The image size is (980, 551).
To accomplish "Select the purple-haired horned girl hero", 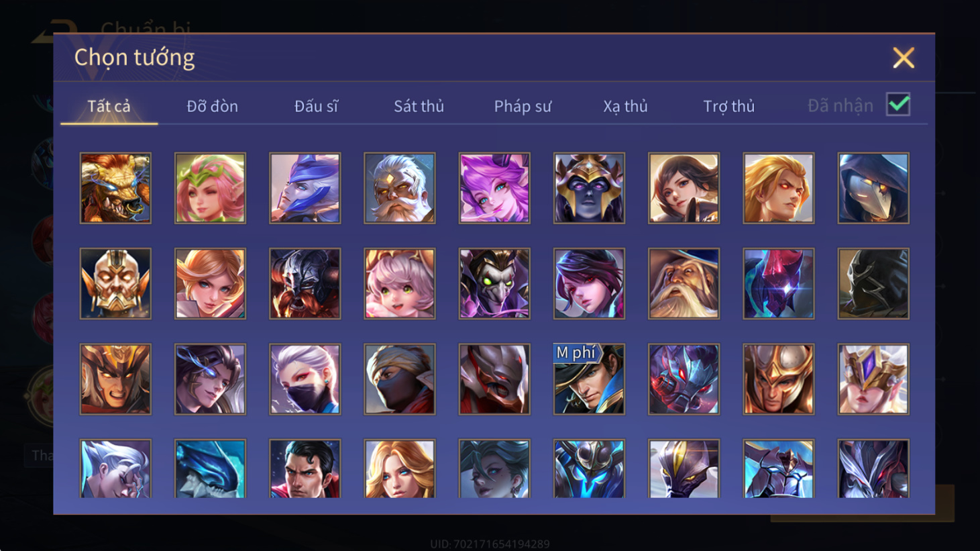I will coord(494,188).
